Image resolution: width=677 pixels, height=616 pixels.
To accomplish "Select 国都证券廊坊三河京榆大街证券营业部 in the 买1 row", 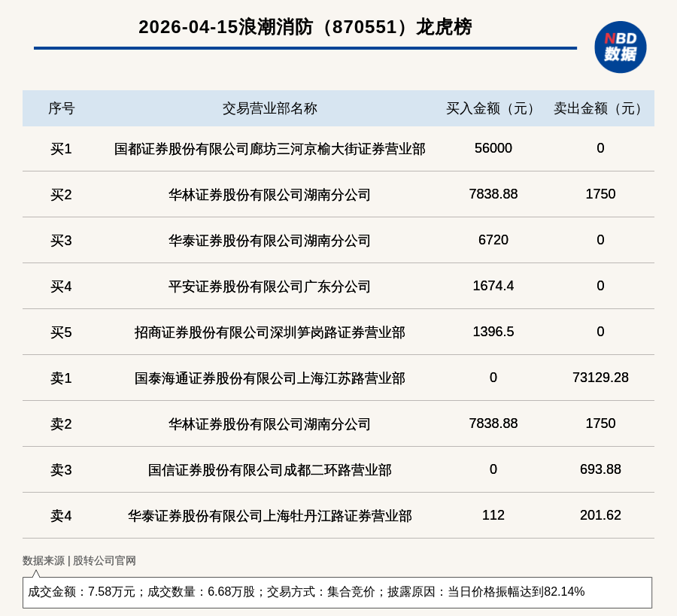I will tap(269, 149).
